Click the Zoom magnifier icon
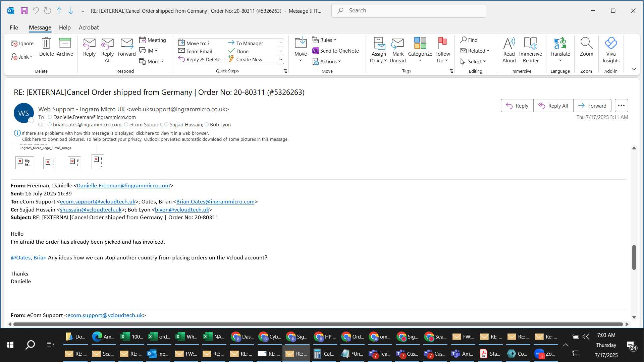Viewport: 644px width, 362px height. [586, 47]
